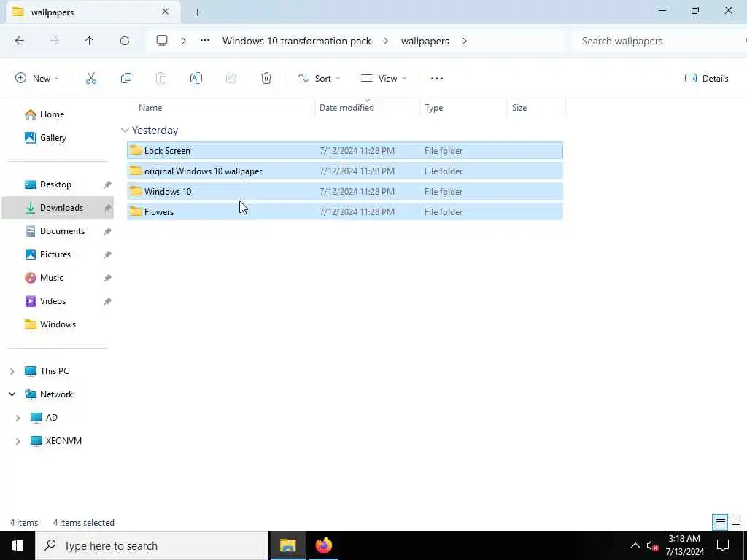
Task: Open Downloads in sidebar
Action: click(58, 208)
